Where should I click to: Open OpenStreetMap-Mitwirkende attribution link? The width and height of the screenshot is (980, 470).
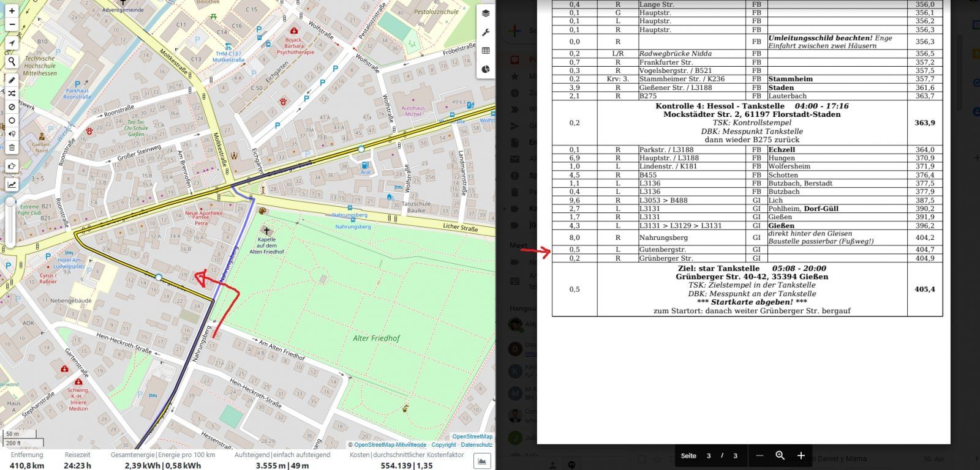[390, 445]
